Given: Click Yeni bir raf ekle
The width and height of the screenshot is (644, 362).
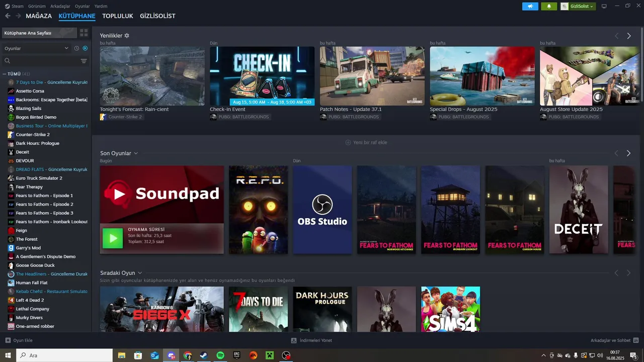Looking at the screenshot, I should point(366,142).
